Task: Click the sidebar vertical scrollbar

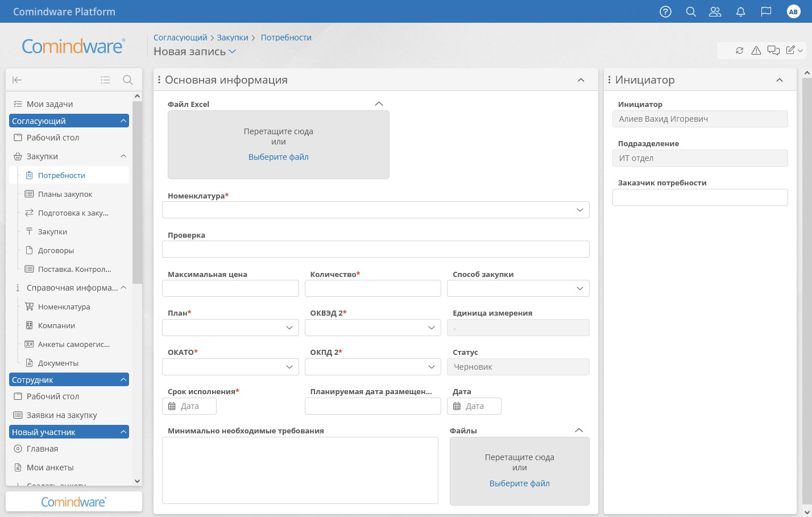Action: 137,193
